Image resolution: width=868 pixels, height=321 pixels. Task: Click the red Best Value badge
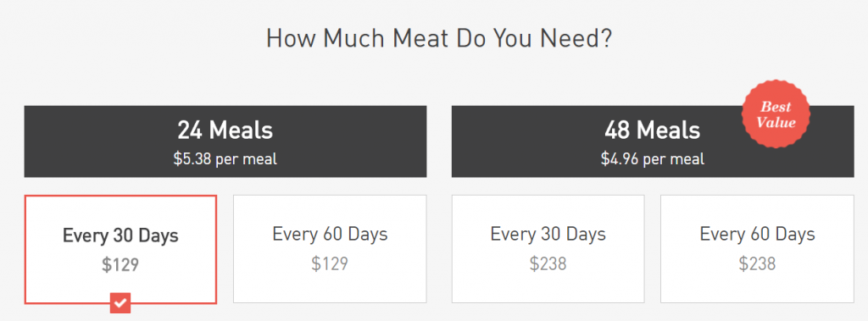point(776,114)
